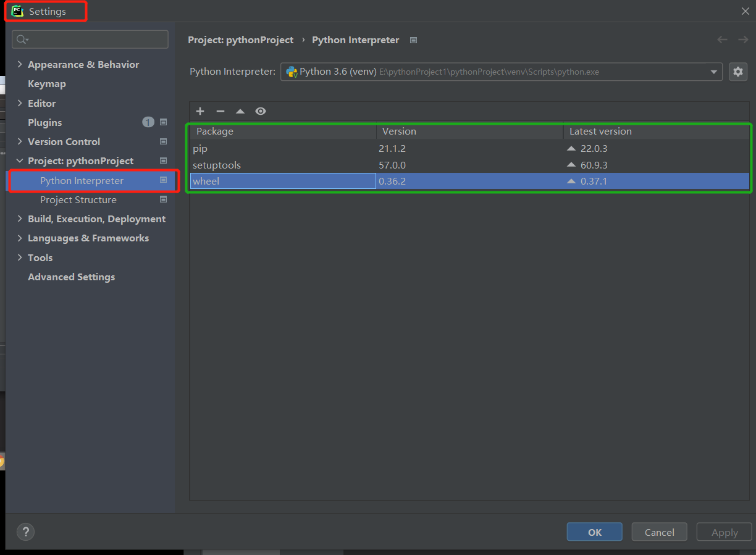The image size is (756, 555).
Task: Expand Appearance & Behavior section
Action: coord(20,64)
